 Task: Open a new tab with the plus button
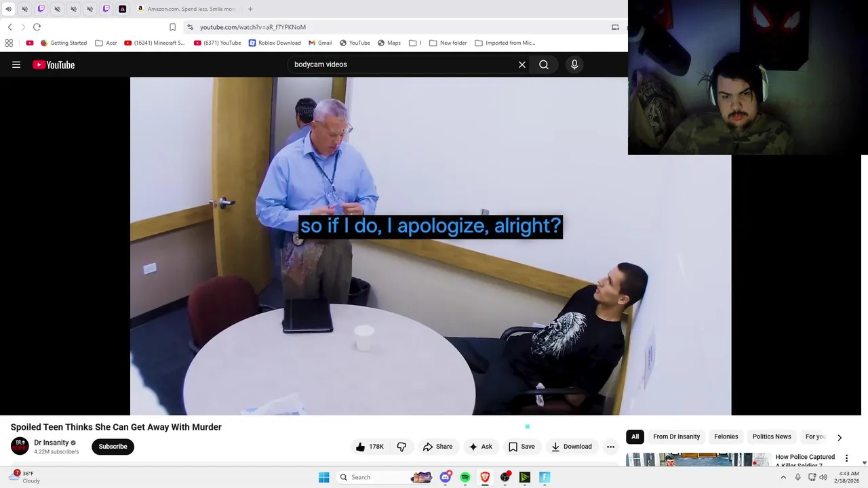250,9
